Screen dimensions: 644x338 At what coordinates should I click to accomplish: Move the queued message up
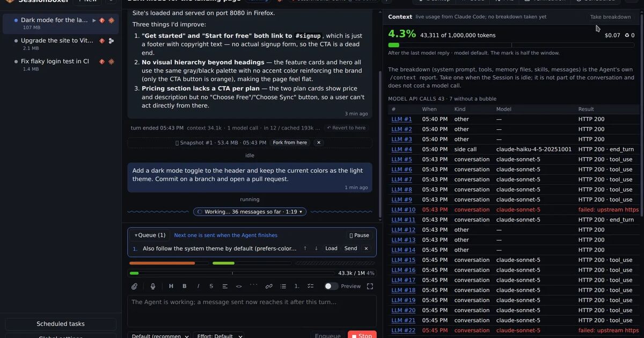pyautogui.click(x=305, y=248)
